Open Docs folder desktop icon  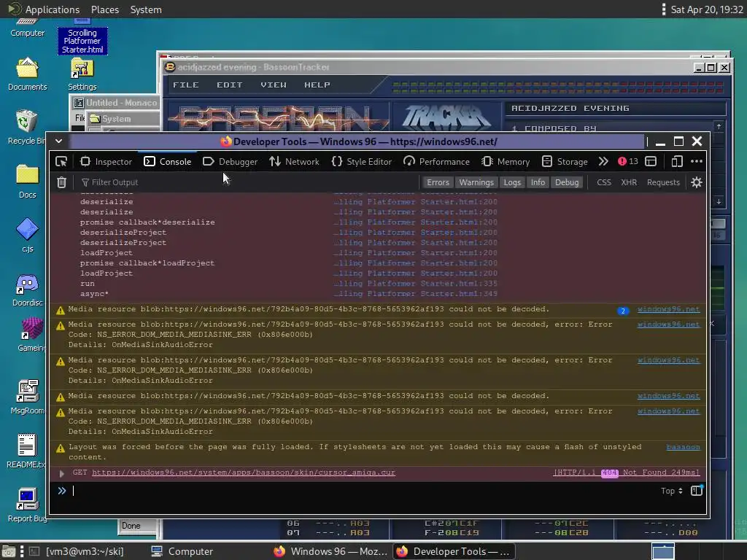pos(28,182)
